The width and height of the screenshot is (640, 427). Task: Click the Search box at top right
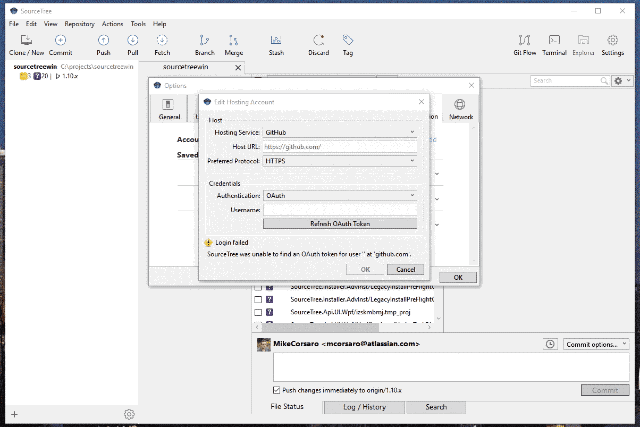[569, 81]
